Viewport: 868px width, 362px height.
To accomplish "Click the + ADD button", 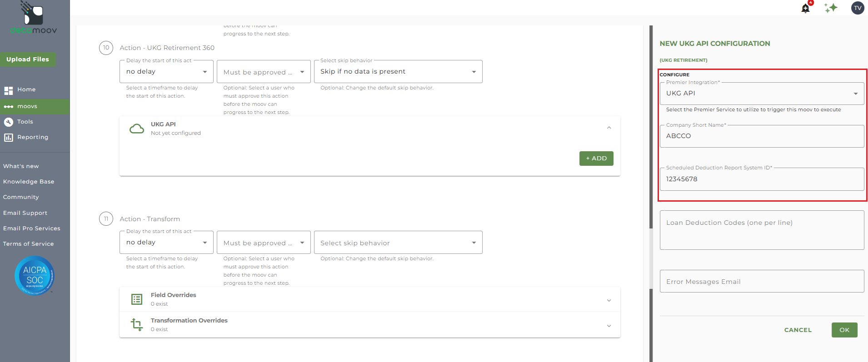I will 596,159.
